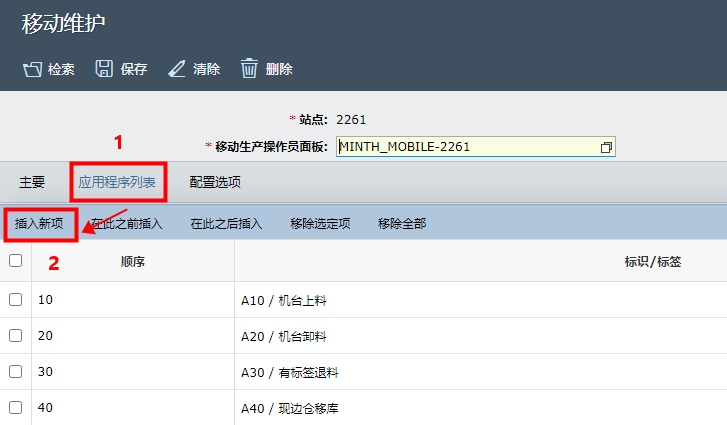Click the 保存 save disk icon
Viewport: 727px width, 425px height.
104,69
